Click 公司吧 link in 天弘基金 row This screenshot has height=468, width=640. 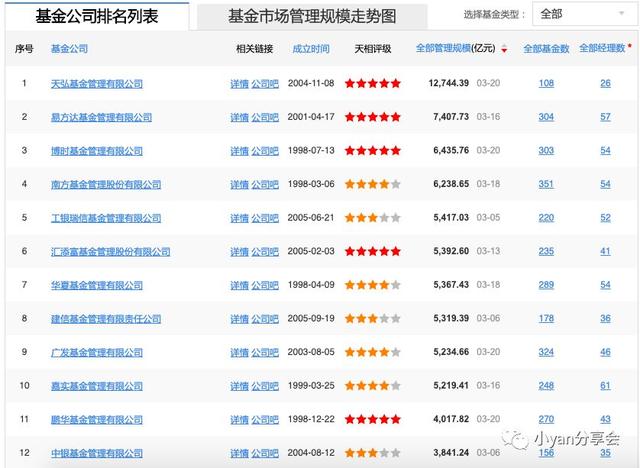pos(265,84)
